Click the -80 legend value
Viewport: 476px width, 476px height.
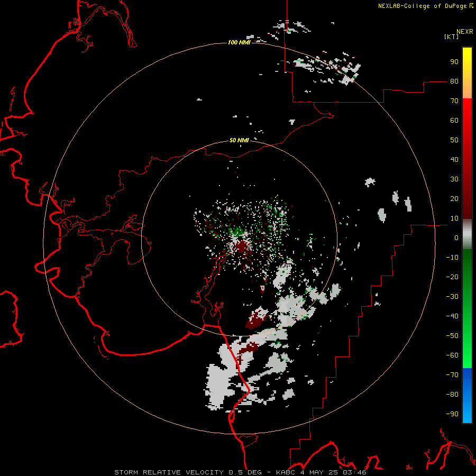(452, 395)
